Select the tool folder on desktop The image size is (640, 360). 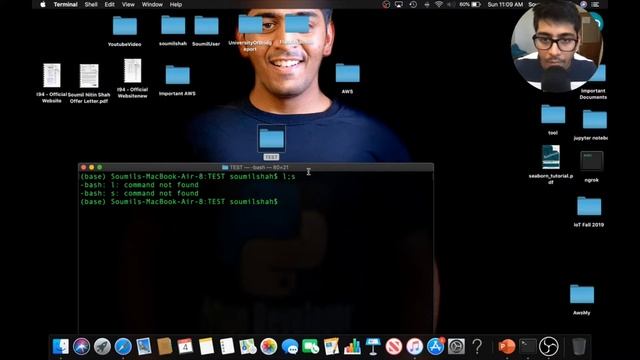point(553,114)
